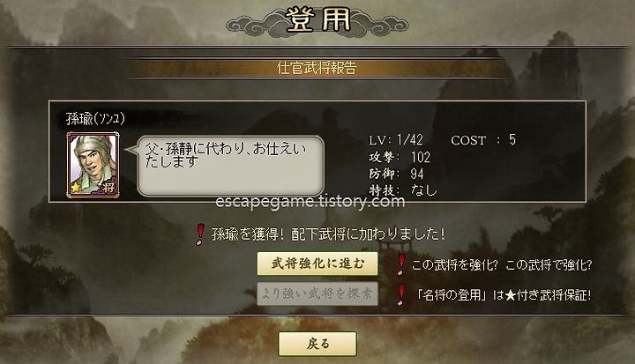Click the この武将を強化? hint text
This screenshot has height=364, width=635.
(454, 264)
